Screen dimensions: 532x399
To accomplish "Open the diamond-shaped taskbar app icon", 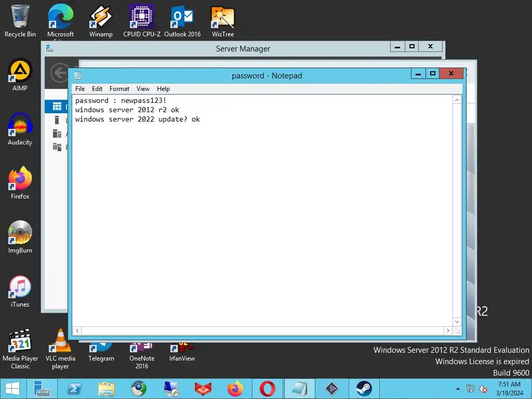I will tap(331, 389).
